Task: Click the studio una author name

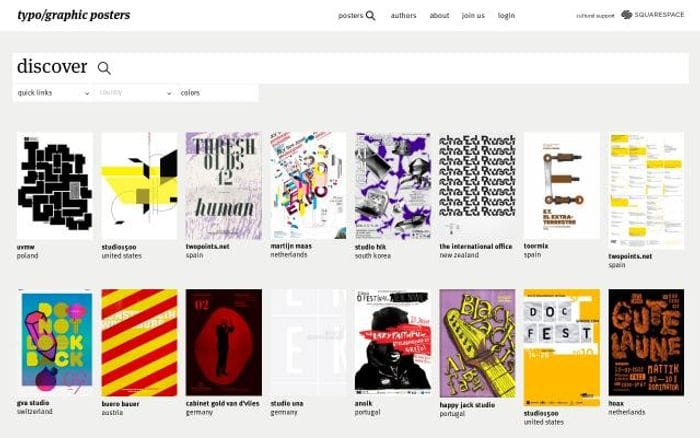Action: [x=287, y=403]
